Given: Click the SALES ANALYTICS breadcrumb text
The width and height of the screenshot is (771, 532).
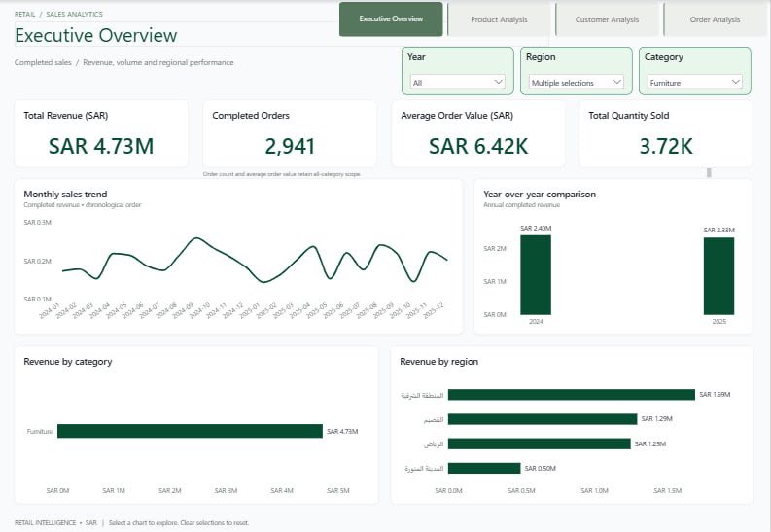Looking at the screenshot, I should click(x=74, y=14).
